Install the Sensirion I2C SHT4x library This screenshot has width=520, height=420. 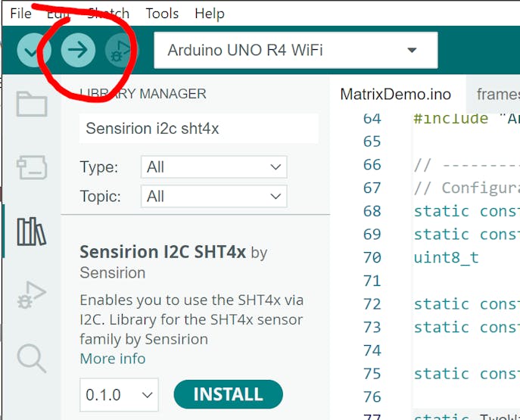point(228,394)
